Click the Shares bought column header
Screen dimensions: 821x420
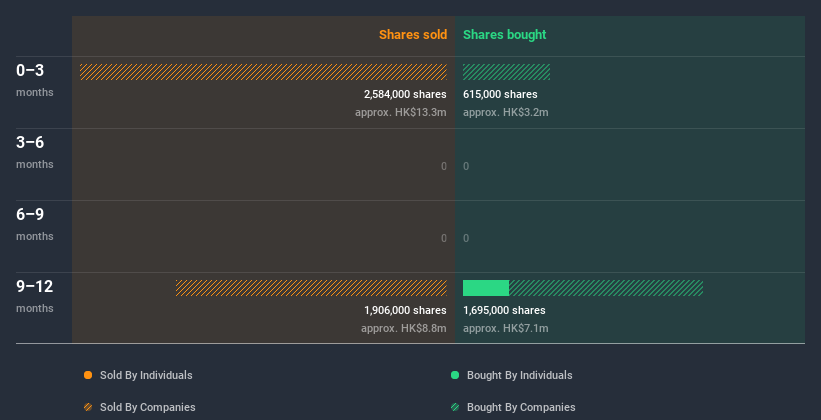[504, 35]
